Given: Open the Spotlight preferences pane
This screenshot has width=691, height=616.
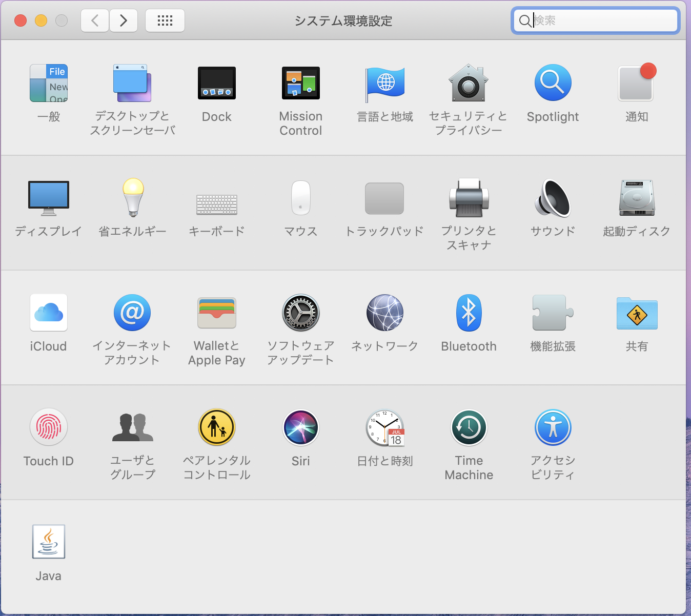Looking at the screenshot, I should (x=553, y=83).
